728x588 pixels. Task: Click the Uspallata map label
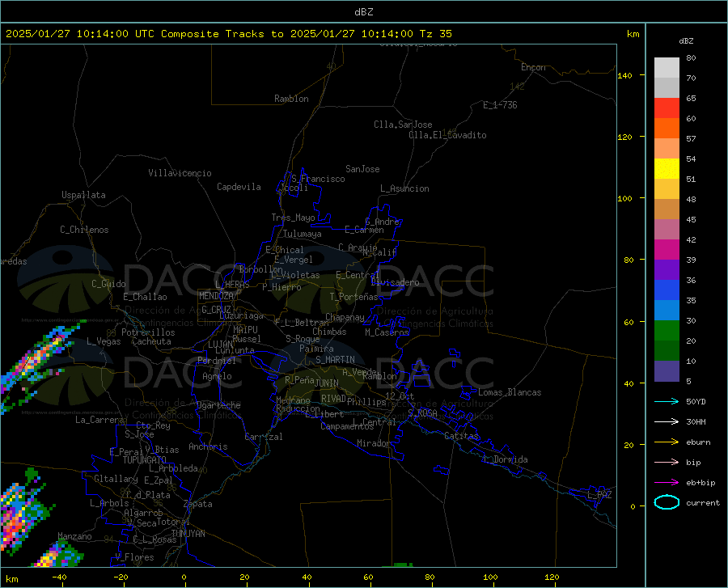pos(83,195)
